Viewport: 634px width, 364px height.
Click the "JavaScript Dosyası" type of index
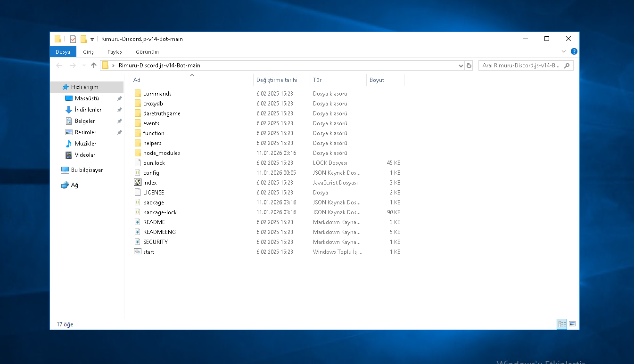point(335,183)
